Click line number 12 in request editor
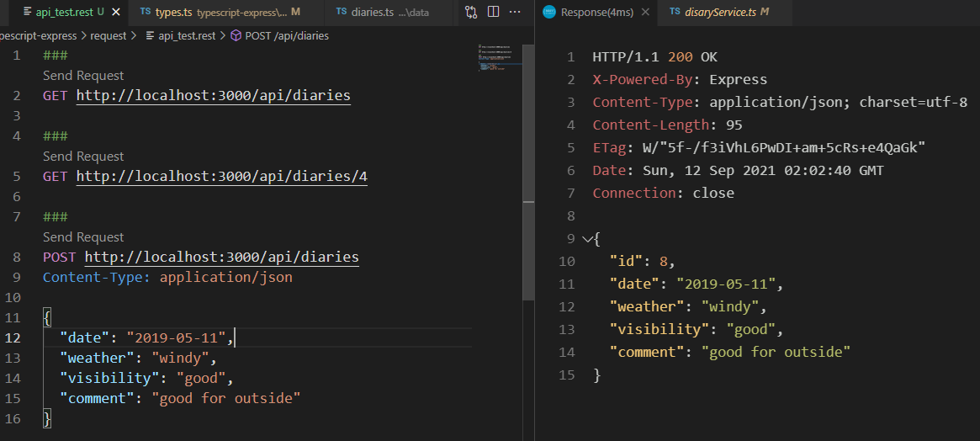The image size is (980, 441). (13, 337)
